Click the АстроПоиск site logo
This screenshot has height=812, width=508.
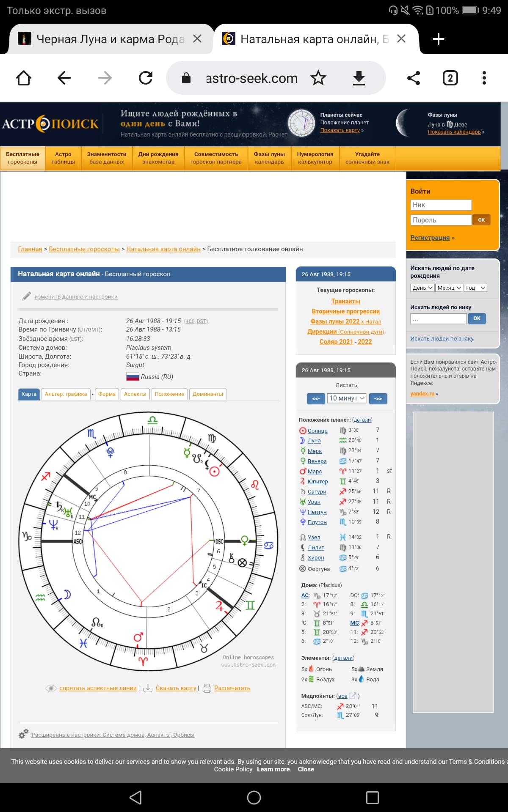50,124
